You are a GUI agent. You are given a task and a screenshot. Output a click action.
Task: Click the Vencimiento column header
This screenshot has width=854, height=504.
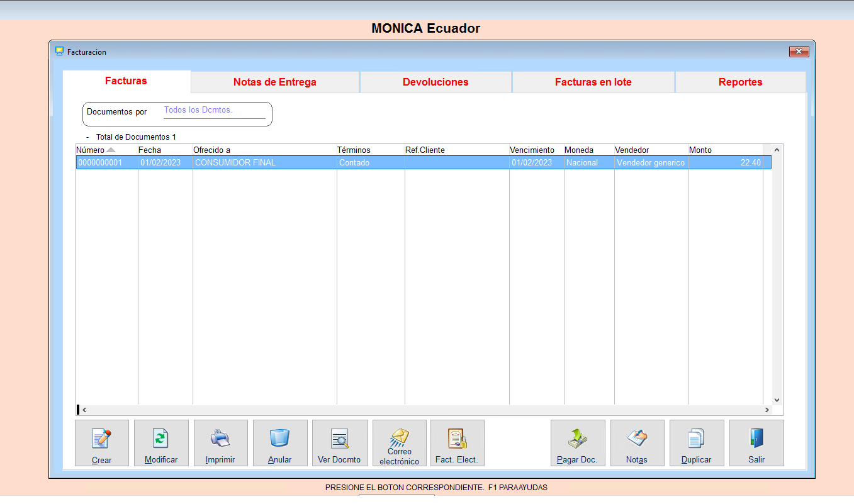536,150
